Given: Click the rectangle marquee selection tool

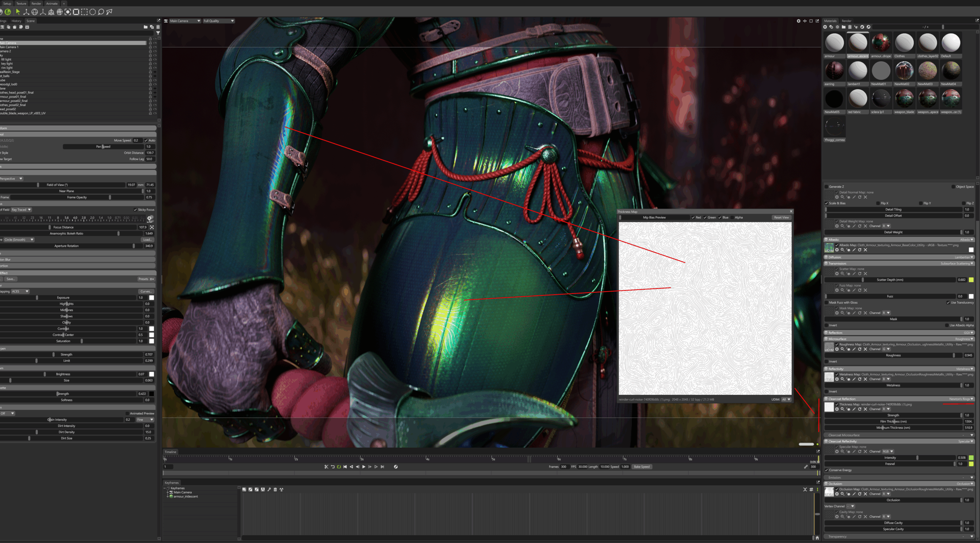Looking at the screenshot, I should [x=84, y=12].
